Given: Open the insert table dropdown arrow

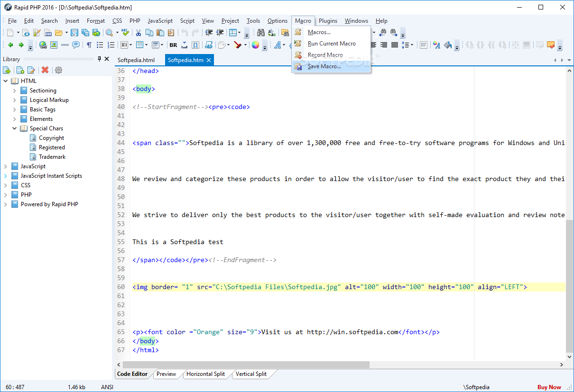Looking at the screenshot, I should click(x=146, y=45).
